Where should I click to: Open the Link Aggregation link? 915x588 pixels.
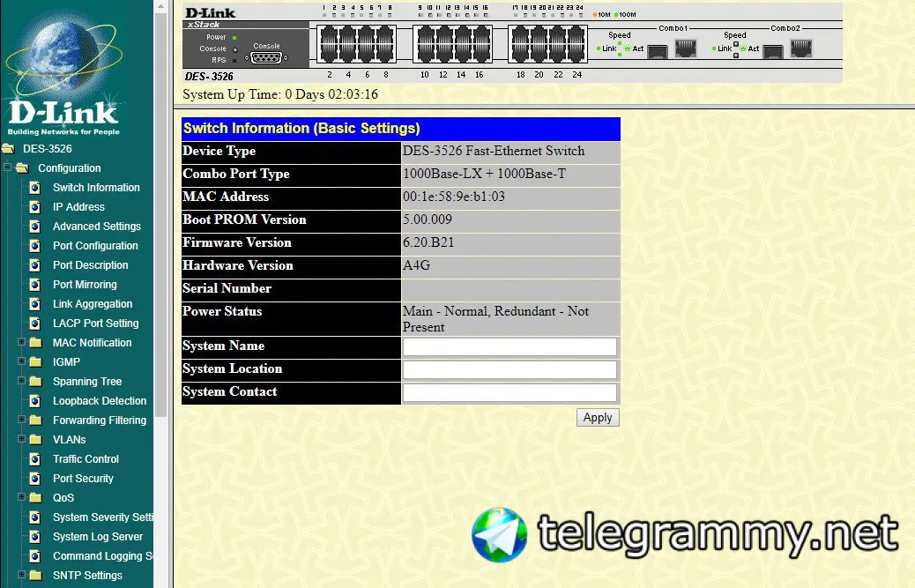(x=93, y=304)
